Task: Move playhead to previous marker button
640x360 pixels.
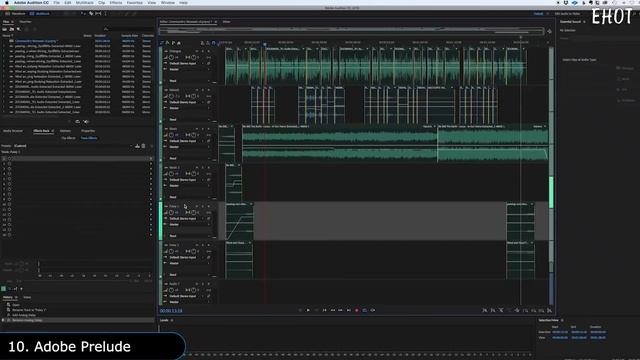Action: (324, 310)
